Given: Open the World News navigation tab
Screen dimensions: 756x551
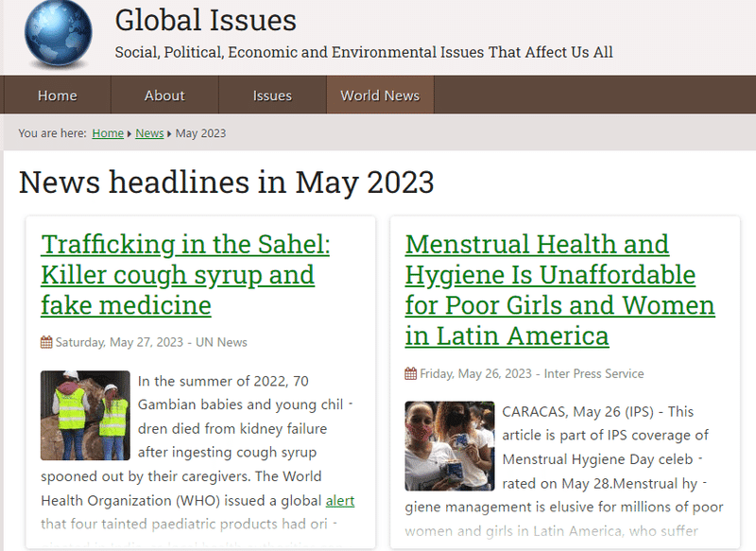Looking at the screenshot, I should [x=381, y=95].
